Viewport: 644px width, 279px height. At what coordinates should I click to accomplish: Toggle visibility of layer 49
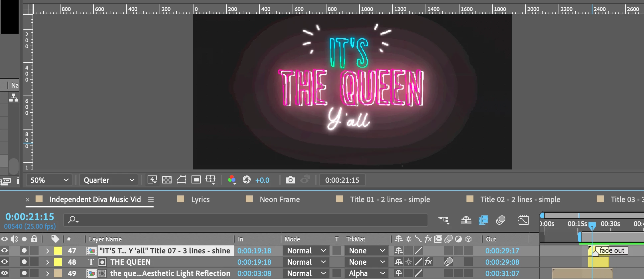[x=4, y=273]
